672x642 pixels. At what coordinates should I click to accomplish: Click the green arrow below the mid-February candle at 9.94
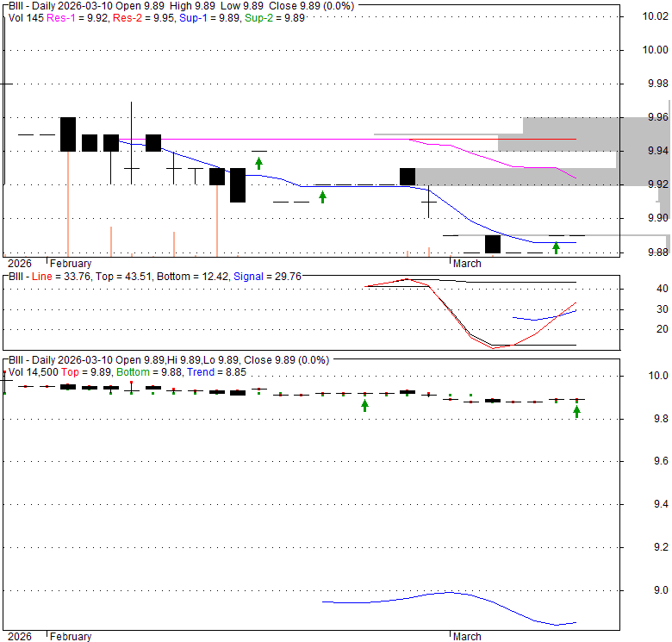[x=258, y=162]
